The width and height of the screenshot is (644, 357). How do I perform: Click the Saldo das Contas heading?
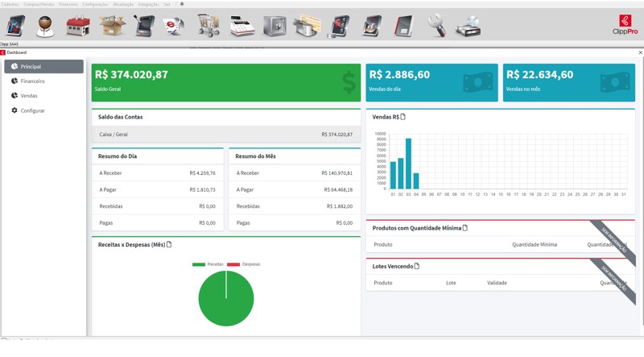tap(120, 117)
